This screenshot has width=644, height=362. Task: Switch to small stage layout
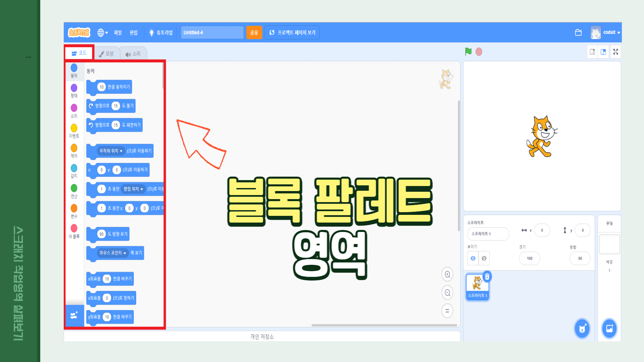pyautogui.click(x=592, y=52)
